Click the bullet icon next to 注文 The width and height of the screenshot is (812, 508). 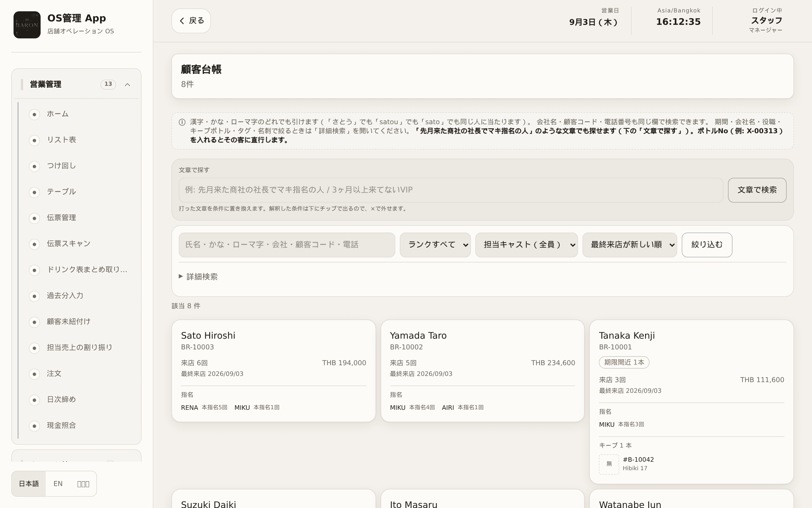click(x=34, y=374)
